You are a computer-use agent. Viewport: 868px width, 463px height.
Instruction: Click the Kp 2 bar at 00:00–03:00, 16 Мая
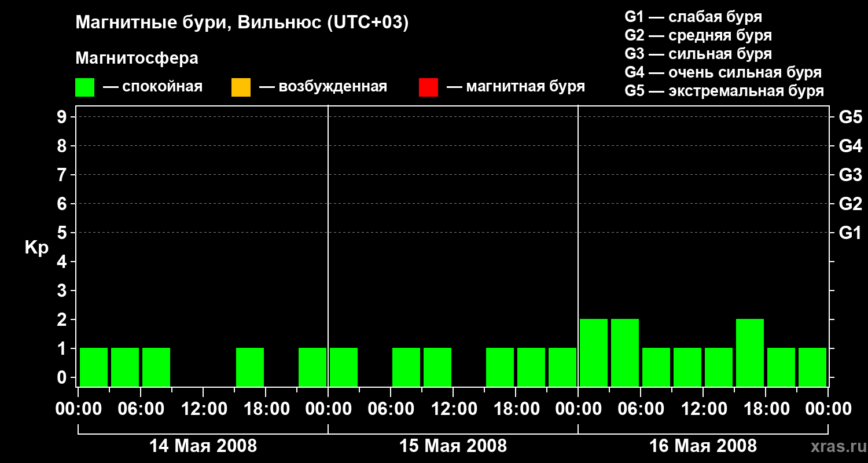pos(594,352)
